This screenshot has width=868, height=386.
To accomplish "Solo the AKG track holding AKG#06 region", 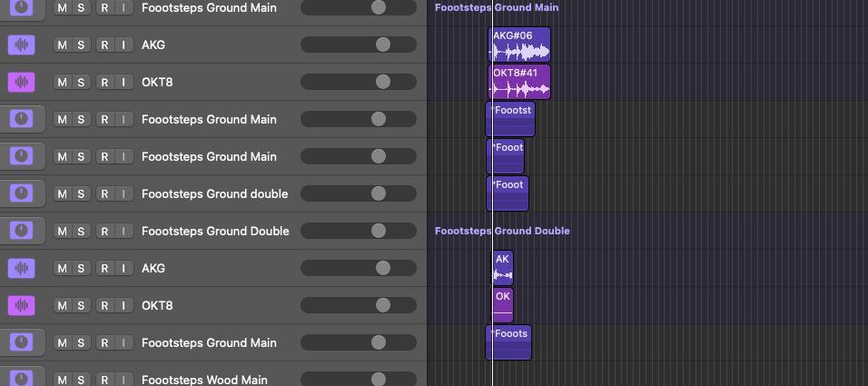I will 81,45.
